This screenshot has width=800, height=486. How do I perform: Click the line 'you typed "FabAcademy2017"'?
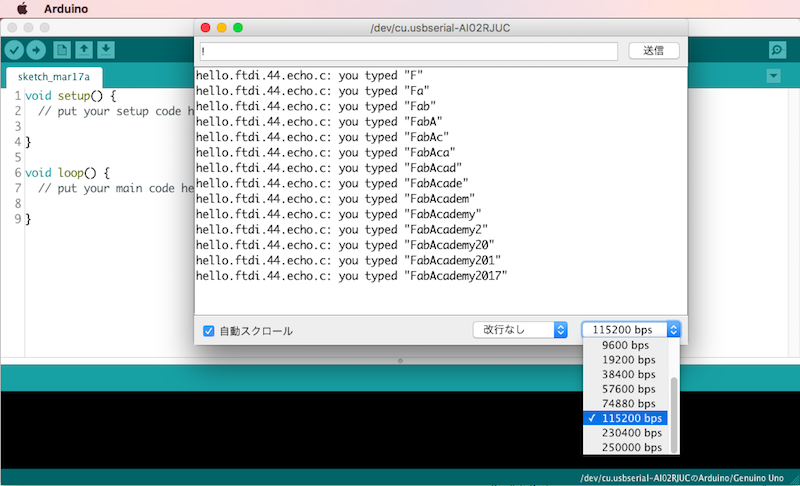tap(351, 276)
